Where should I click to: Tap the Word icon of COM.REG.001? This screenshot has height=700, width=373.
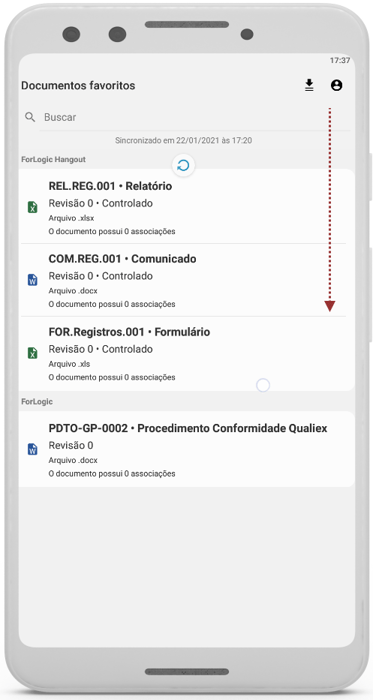(x=33, y=280)
